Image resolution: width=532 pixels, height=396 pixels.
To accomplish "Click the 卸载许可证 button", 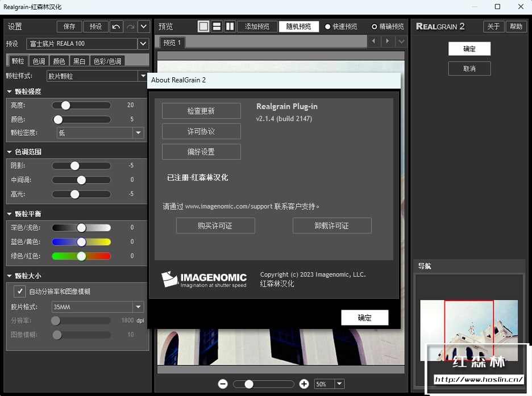I will click(x=332, y=226).
